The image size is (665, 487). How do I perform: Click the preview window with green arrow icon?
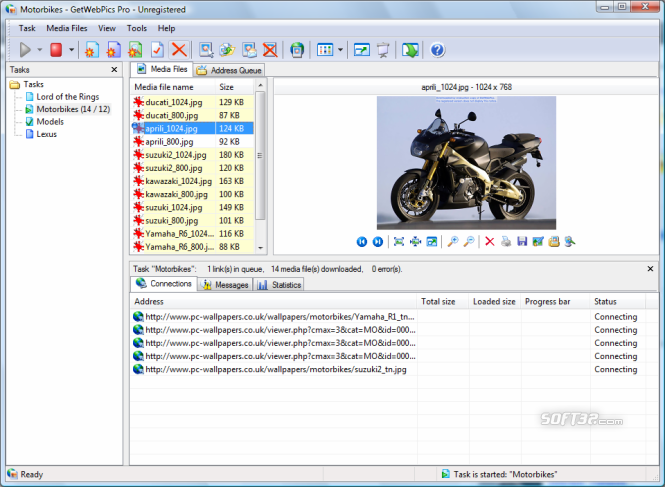432,242
